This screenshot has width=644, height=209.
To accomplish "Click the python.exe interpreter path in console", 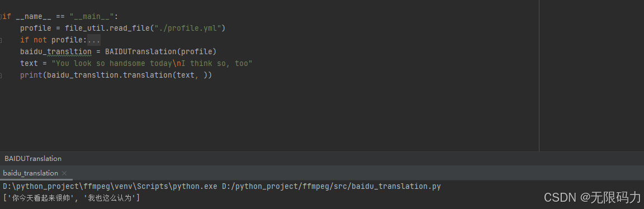I will [110, 187].
